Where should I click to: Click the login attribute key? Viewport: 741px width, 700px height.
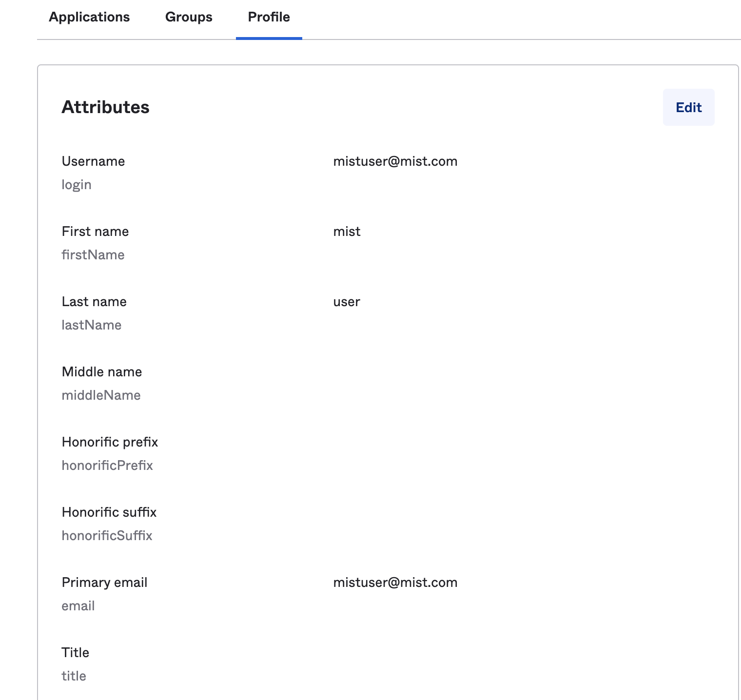point(76,185)
